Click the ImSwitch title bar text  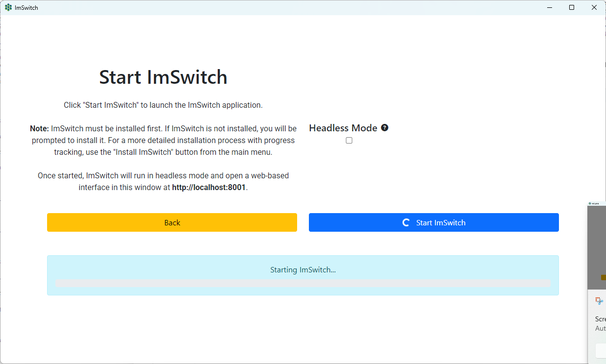coord(26,7)
